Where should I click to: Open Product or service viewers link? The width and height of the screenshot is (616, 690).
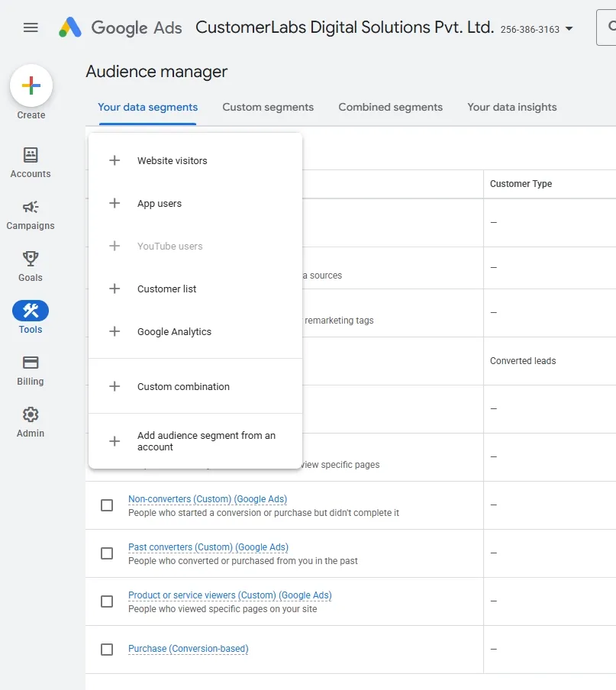coord(230,595)
